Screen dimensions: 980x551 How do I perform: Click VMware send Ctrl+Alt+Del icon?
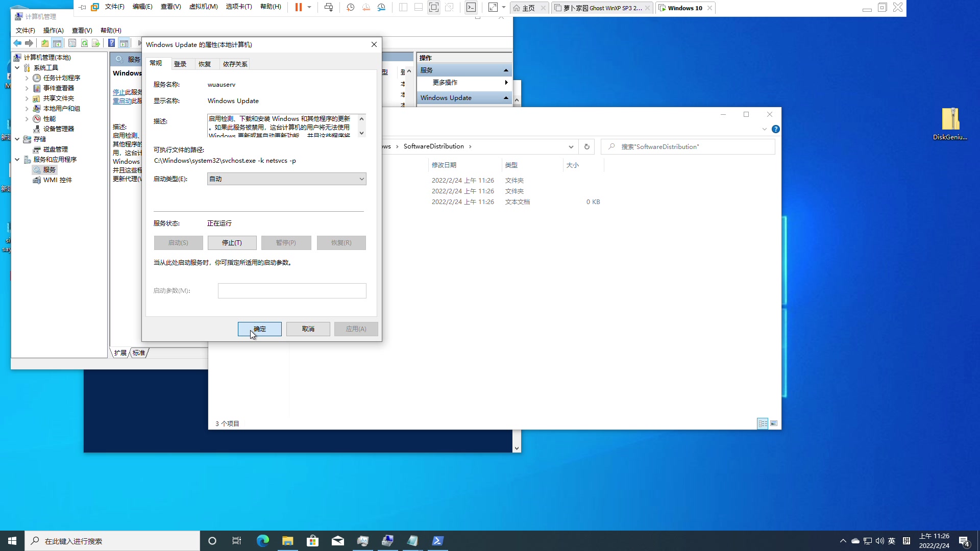pyautogui.click(x=329, y=7)
